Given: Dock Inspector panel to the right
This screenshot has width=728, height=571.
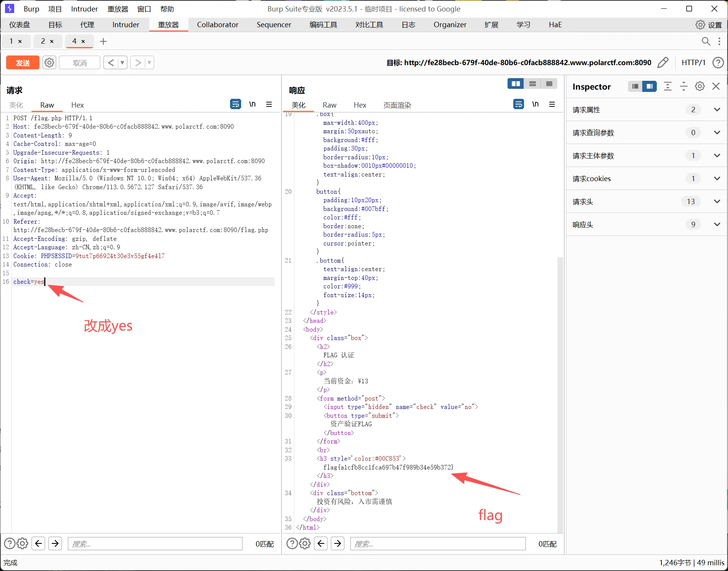Looking at the screenshot, I should coord(650,87).
